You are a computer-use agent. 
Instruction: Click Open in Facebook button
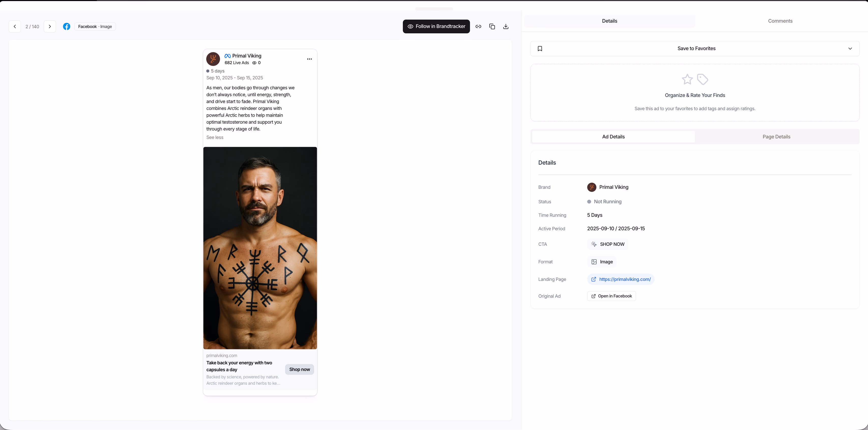[x=611, y=296]
